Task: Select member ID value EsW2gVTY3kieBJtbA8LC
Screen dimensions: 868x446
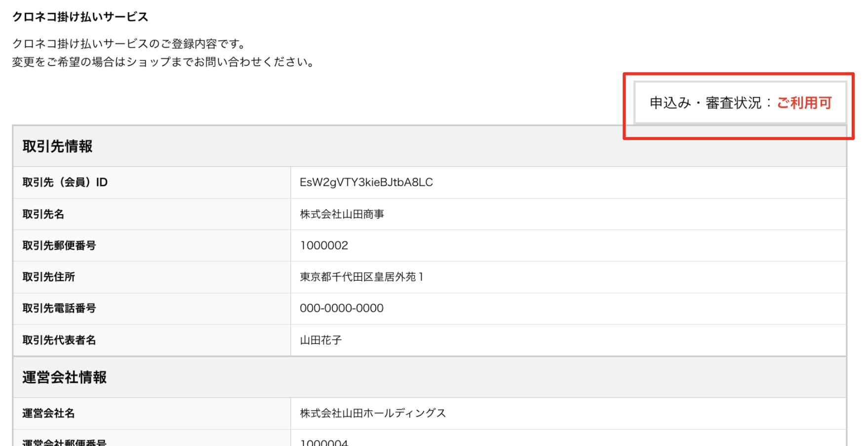Action: point(366,183)
